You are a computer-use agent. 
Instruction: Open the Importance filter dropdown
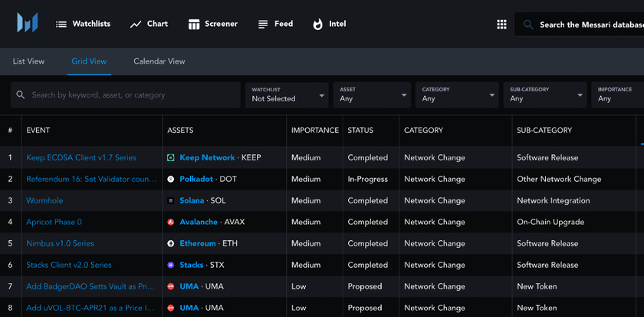(618, 95)
